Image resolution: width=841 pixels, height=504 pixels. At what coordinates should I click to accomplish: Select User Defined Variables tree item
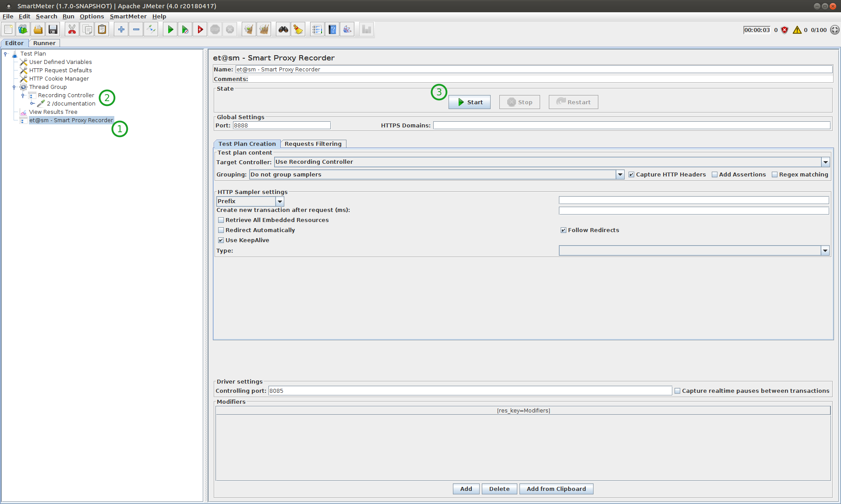[60, 62]
